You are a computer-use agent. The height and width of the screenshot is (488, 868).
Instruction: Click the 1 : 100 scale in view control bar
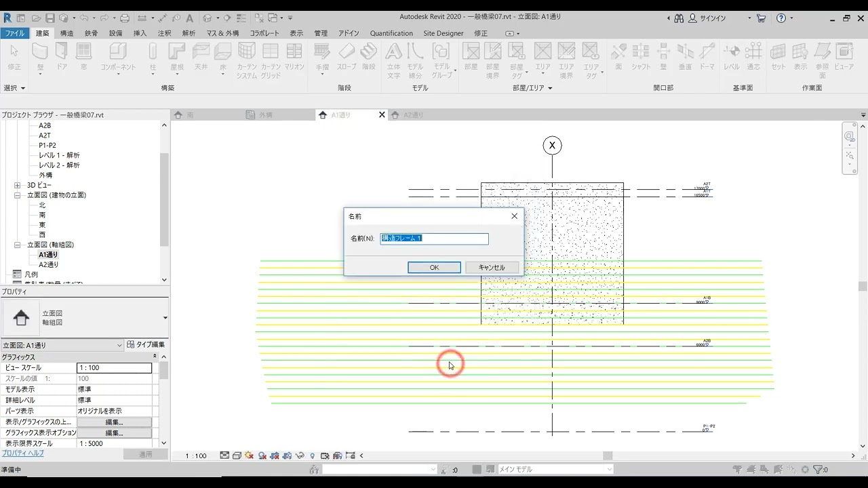[196, 455]
